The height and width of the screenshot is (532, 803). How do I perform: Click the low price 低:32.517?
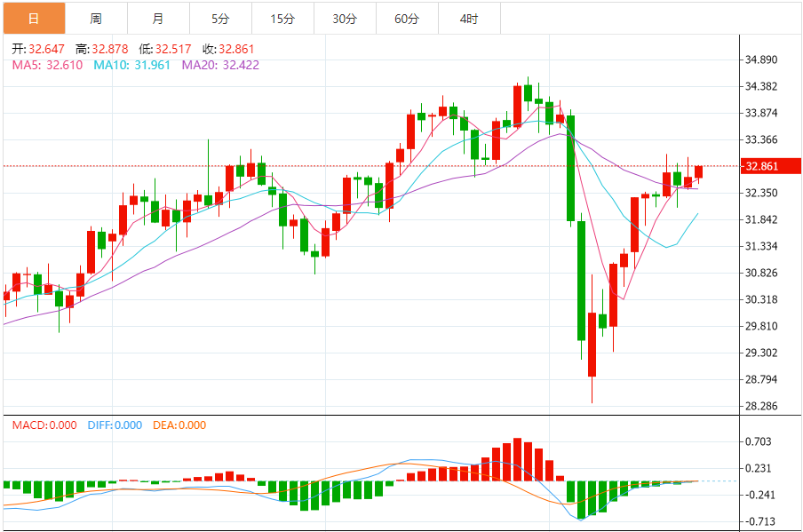coord(165,49)
